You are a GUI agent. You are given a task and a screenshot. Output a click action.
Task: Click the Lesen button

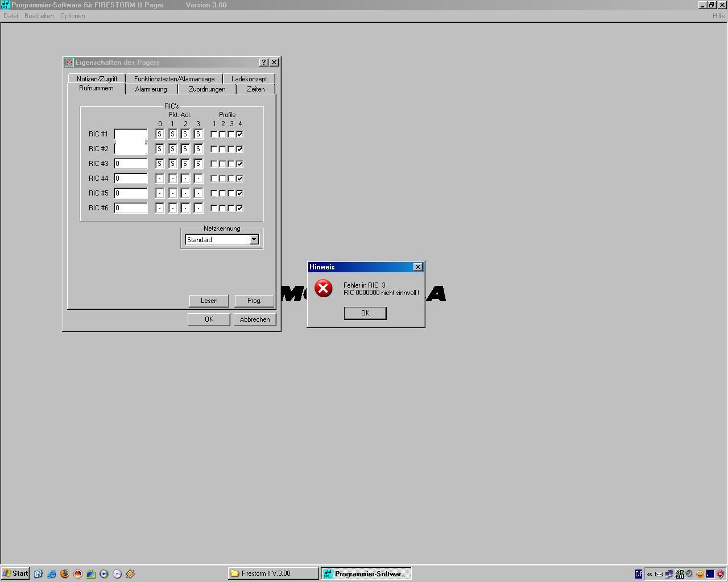209,301
